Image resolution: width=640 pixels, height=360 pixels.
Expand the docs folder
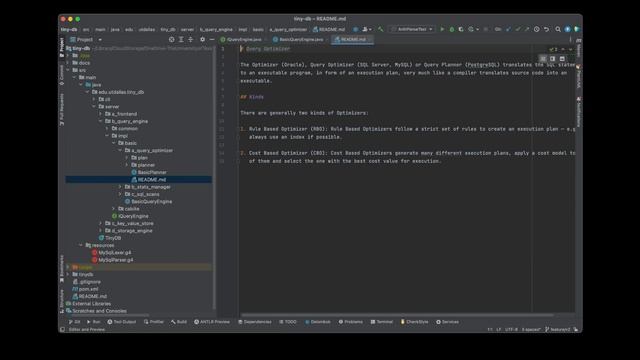pos(68,63)
